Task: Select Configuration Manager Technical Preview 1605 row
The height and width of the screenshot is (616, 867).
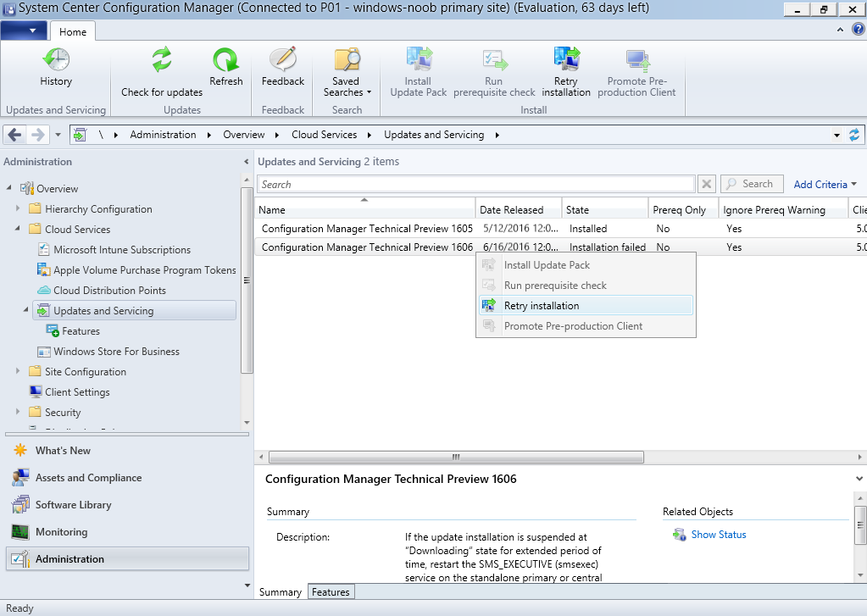Action: (x=560, y=229)
